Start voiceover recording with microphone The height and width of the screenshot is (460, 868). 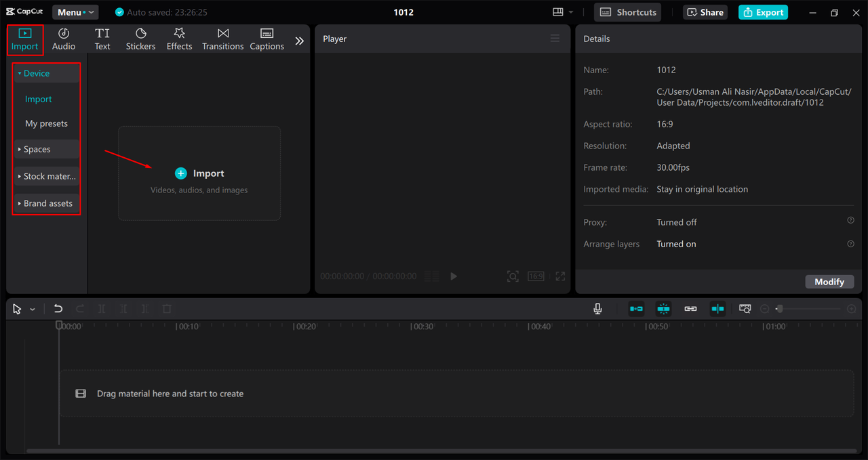[x=597, y=309]
